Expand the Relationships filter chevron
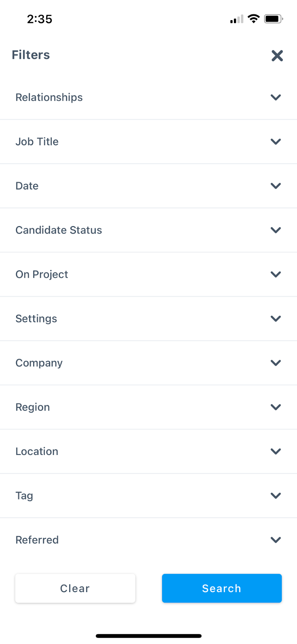Screen dimensions: 297x644 (276, 97)
